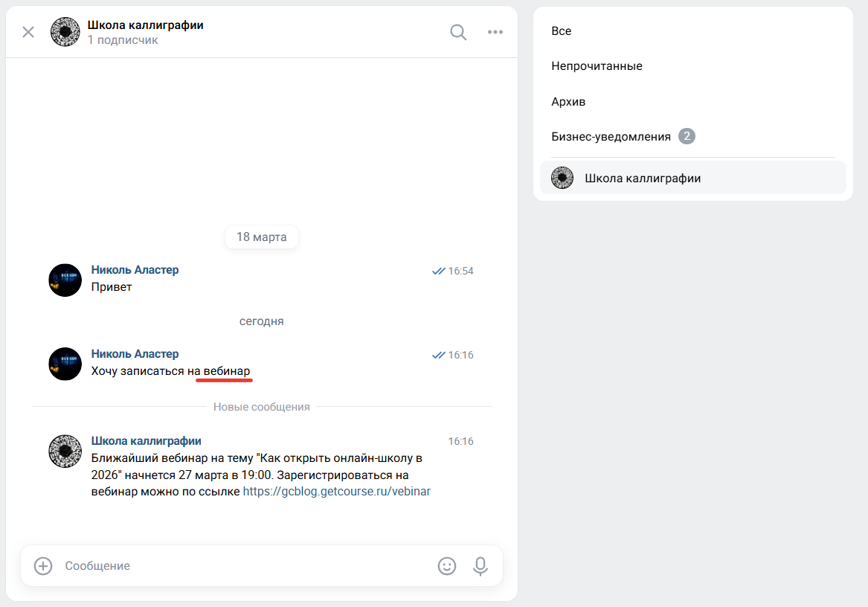Screen dimensions: 868x607
Task: Click Николь Аластер's avatar beside Привет
Action: 65,280
